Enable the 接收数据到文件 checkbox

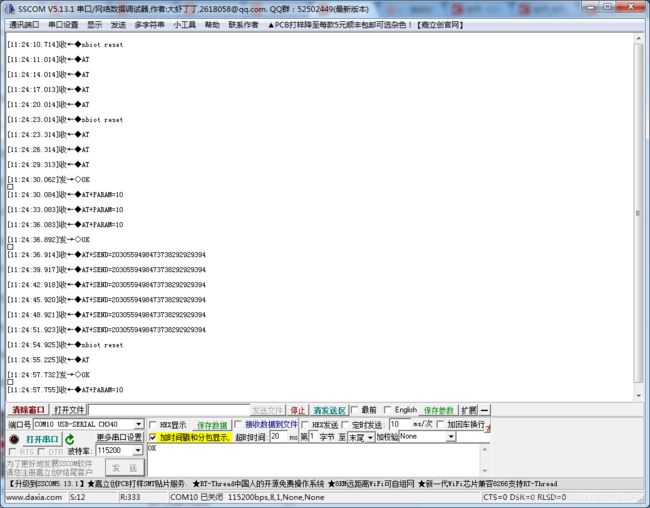pos(238,424)
